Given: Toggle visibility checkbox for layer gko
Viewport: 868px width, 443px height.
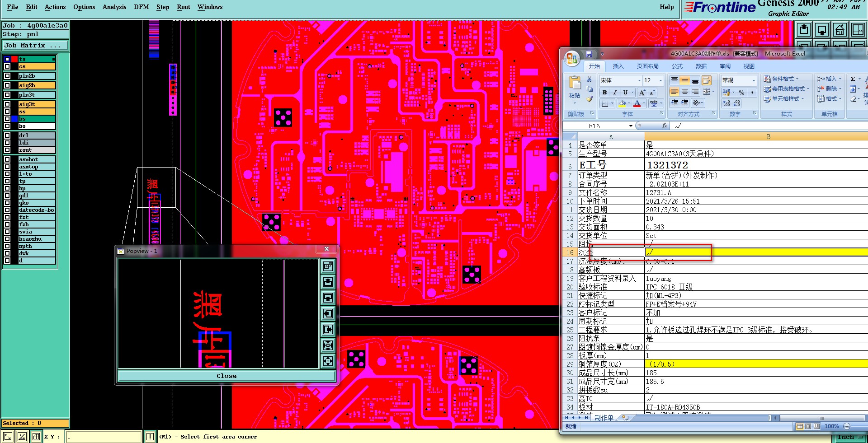Looking at the screenshot, I should tap(7, 203).
